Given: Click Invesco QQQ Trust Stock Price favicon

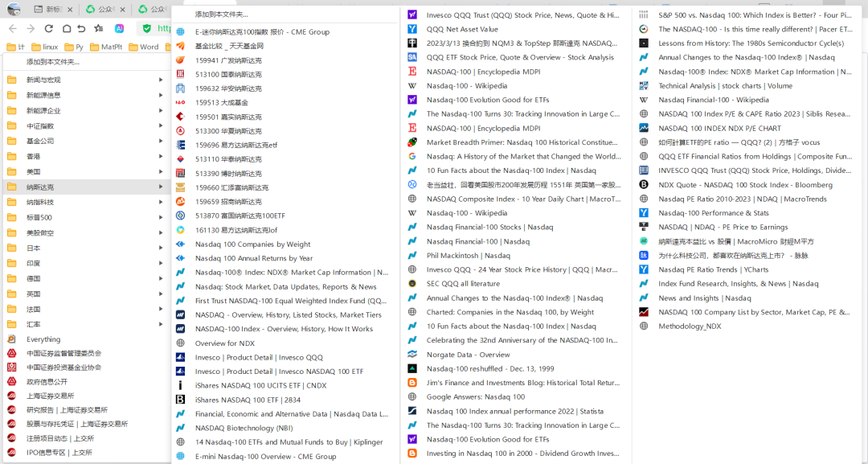Looking at the screenshot, I should pos(412,15).
